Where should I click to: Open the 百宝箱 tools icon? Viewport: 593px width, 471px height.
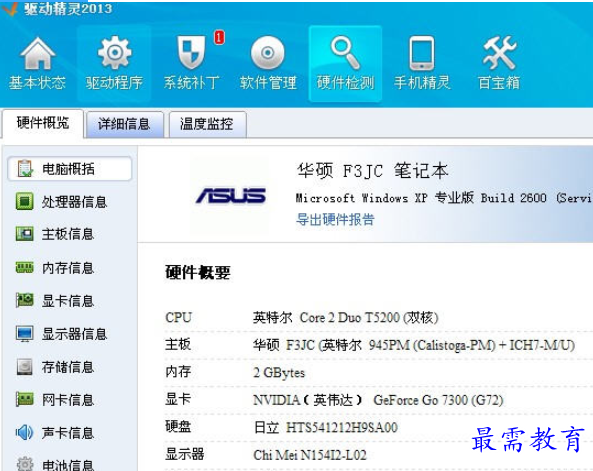(499, 53)
